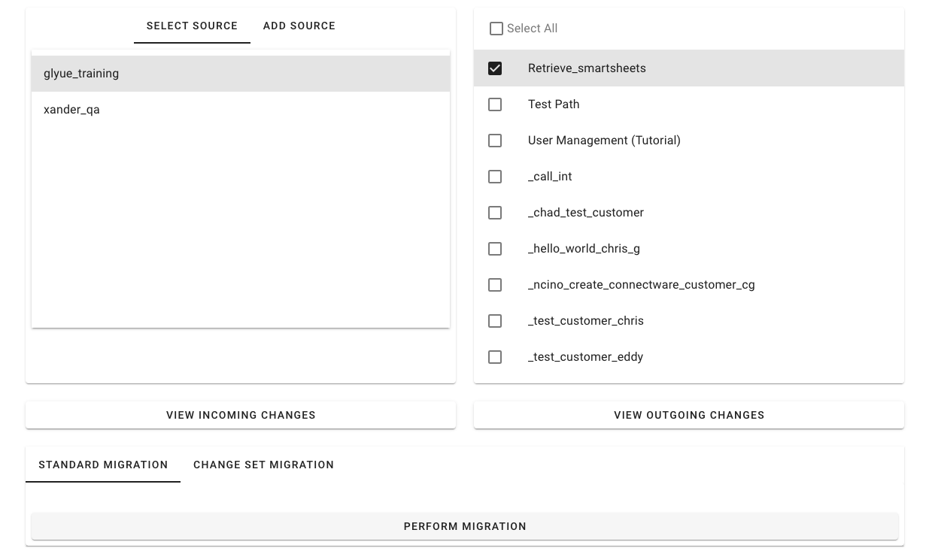Select the glyue_training source entry
932x560 pixels.
(81, 74)
